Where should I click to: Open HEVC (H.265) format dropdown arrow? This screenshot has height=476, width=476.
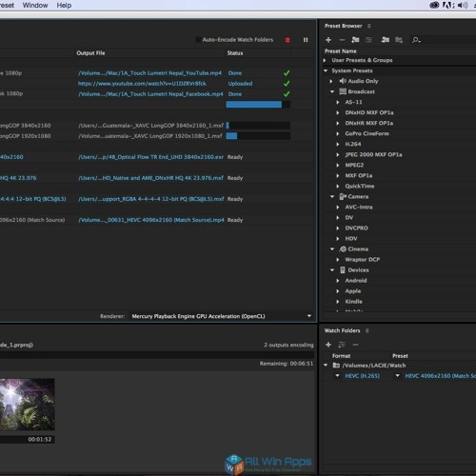coord(337,376)
